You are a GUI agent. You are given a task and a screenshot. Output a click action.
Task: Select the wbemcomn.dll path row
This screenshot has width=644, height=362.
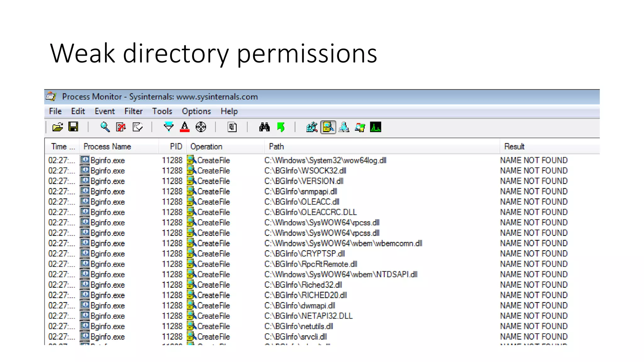(x=343, y=243)
